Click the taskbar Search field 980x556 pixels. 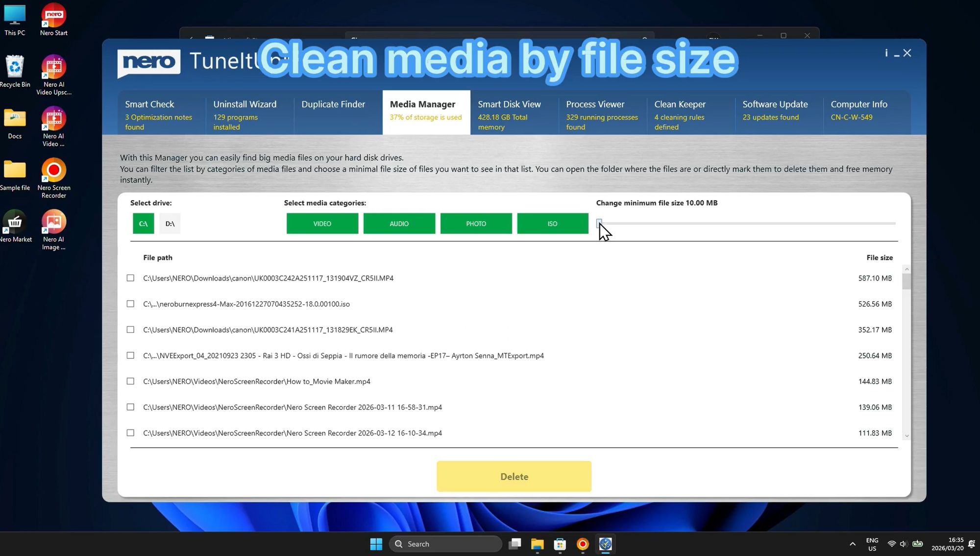pyautogui.click(x=445, y=544)
